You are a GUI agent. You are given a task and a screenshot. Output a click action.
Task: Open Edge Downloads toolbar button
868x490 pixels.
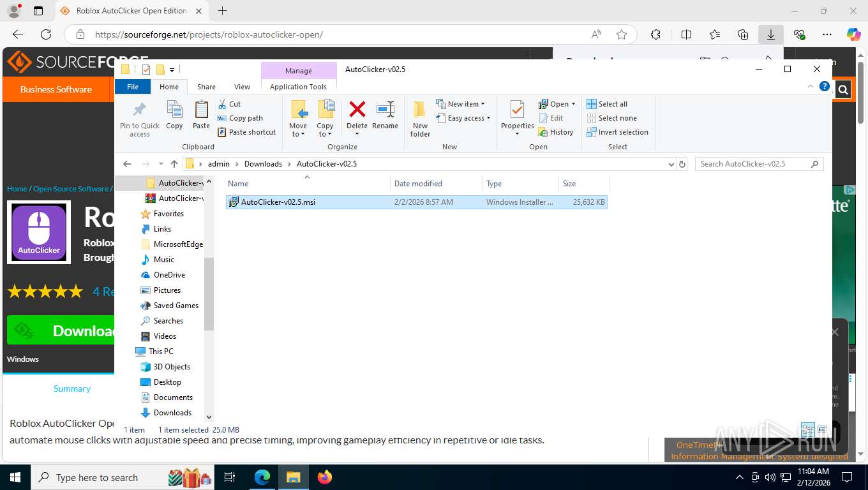(771, 34)
